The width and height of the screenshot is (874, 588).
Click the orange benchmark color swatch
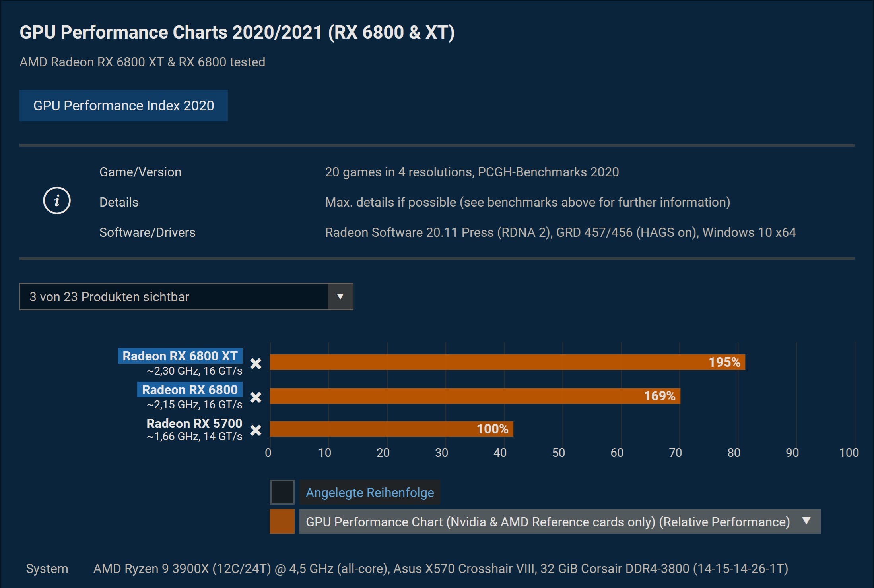click(x=282, y=521)
